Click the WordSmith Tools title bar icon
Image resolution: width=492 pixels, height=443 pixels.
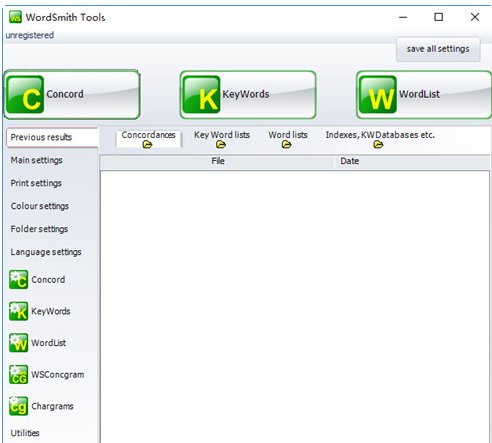tap(15, 17)
